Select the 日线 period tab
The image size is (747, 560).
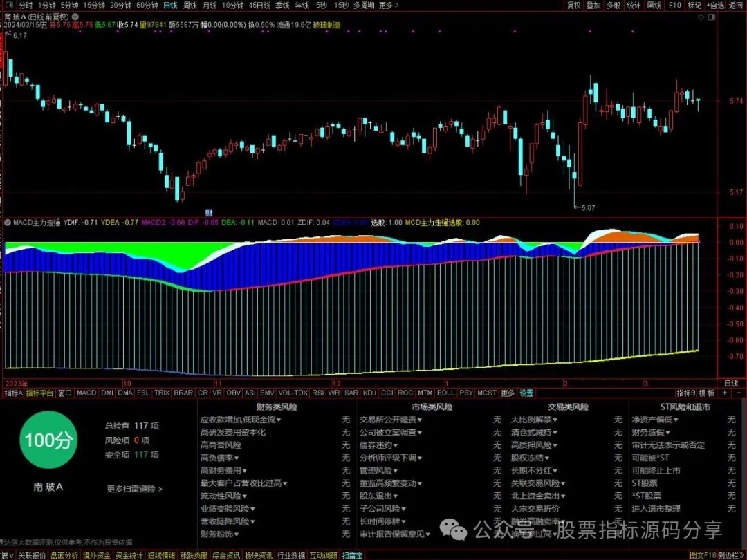[x=170, y=6]
